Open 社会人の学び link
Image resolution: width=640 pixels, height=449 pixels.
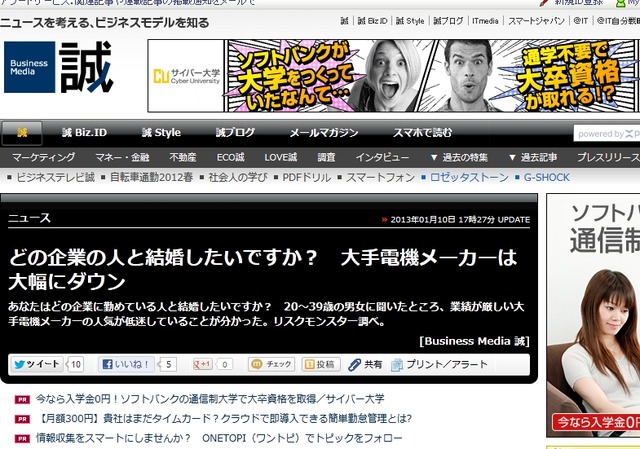pos(238,178)
